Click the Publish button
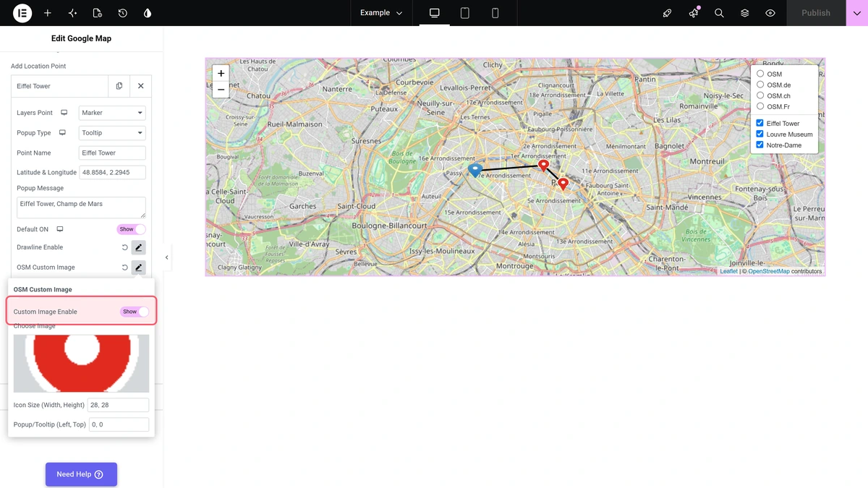The height and width of the screenshot is (488, 868). tap(816, 13)
